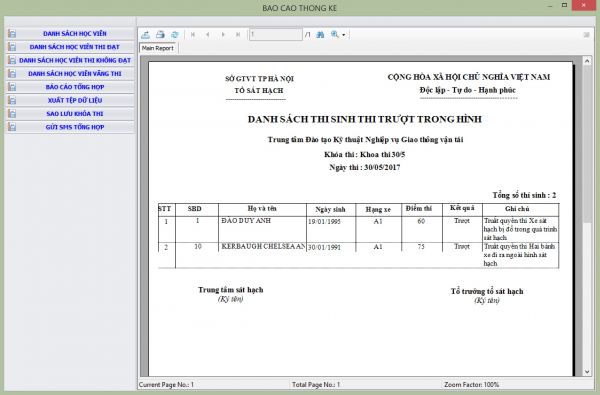The image size is (600, 395).
Task: Select the Main Report tab
Action: [x=158, y=48]
